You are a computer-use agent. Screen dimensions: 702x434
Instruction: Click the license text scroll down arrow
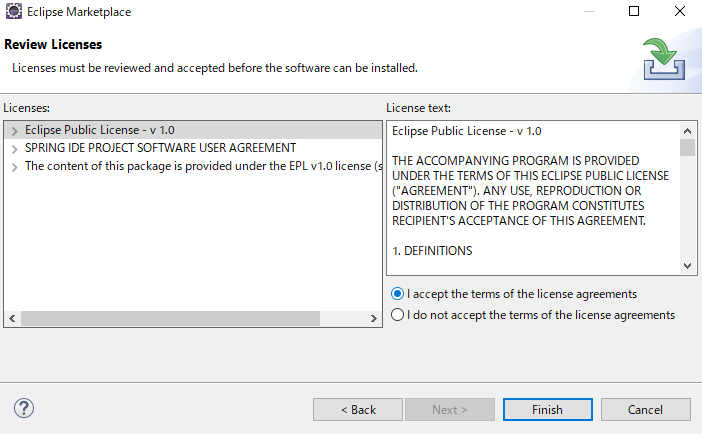click(687, 266)
